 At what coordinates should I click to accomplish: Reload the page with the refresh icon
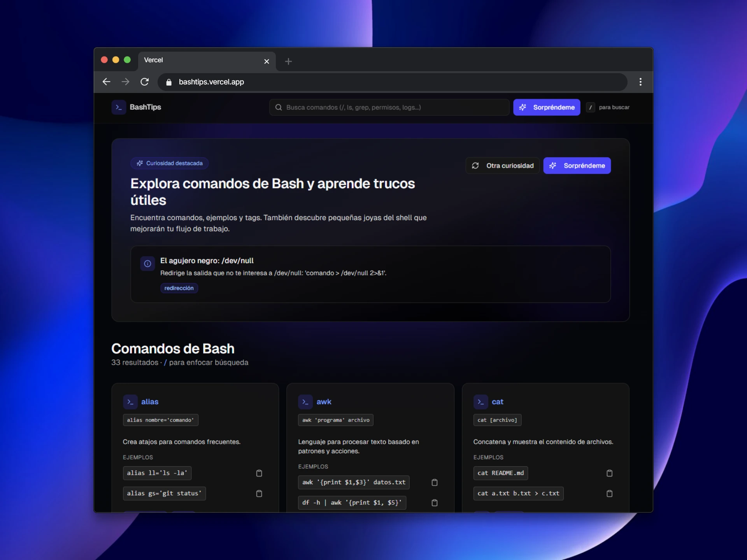(x=145, y=82)
